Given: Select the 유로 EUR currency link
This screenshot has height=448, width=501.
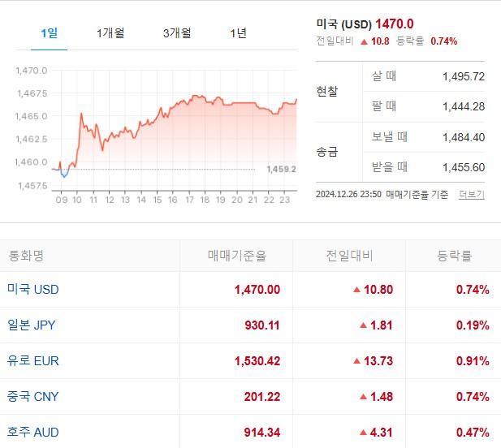Looking at the screenshot, I should [33, 361].
